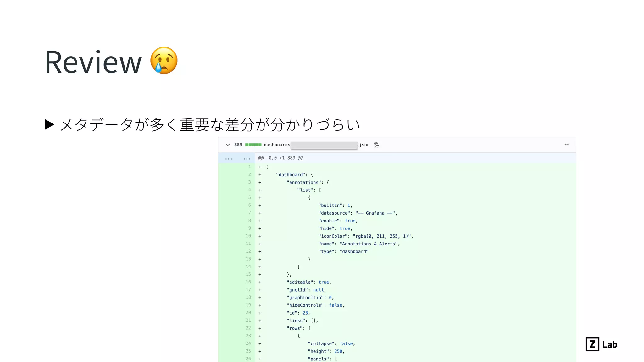Select the "name": "Annotations & Alerts" line
Screen dimensions: 644x362
tap(359, 244)
